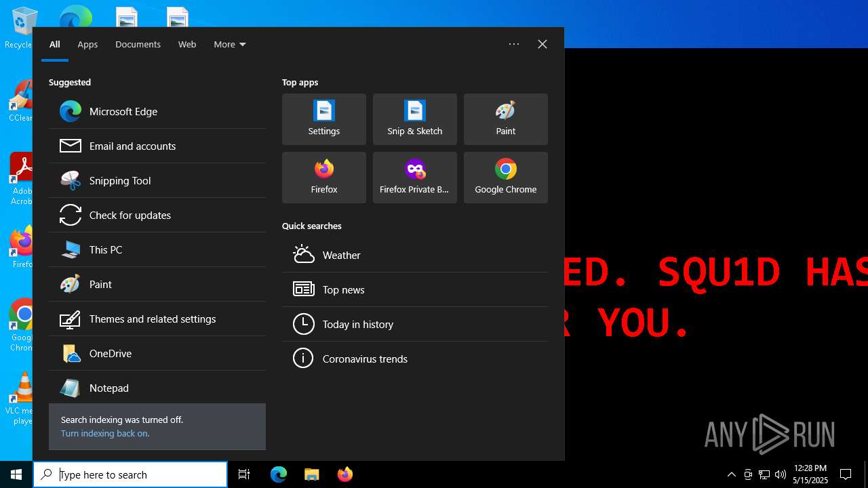Focus the Type here to search box
868x488 pixels.
click(130, 474)
